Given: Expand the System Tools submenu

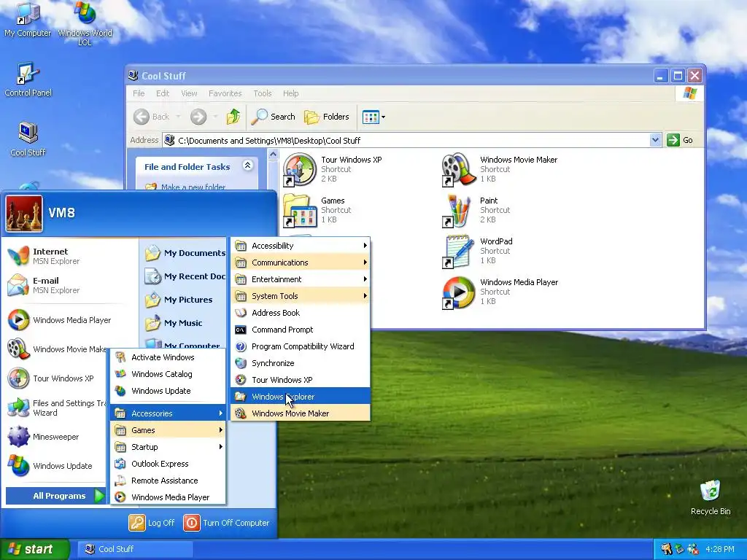Looking at the screenshot, I should 301,296.
